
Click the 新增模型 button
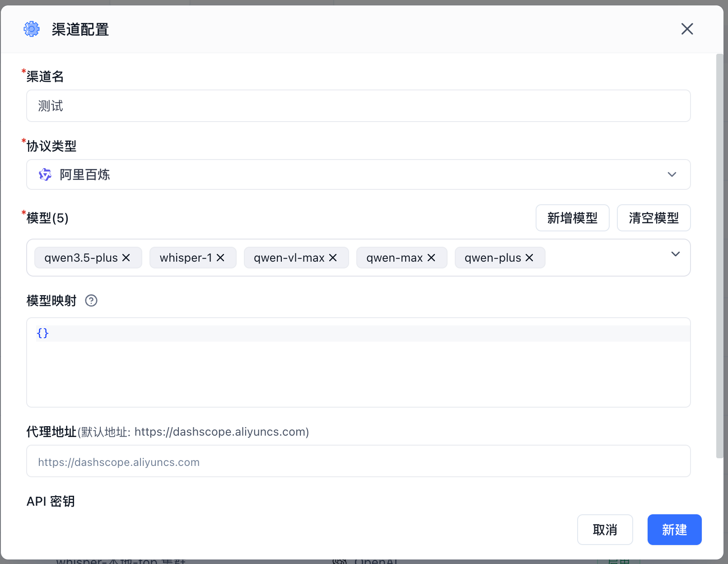[x=572, y=218]
